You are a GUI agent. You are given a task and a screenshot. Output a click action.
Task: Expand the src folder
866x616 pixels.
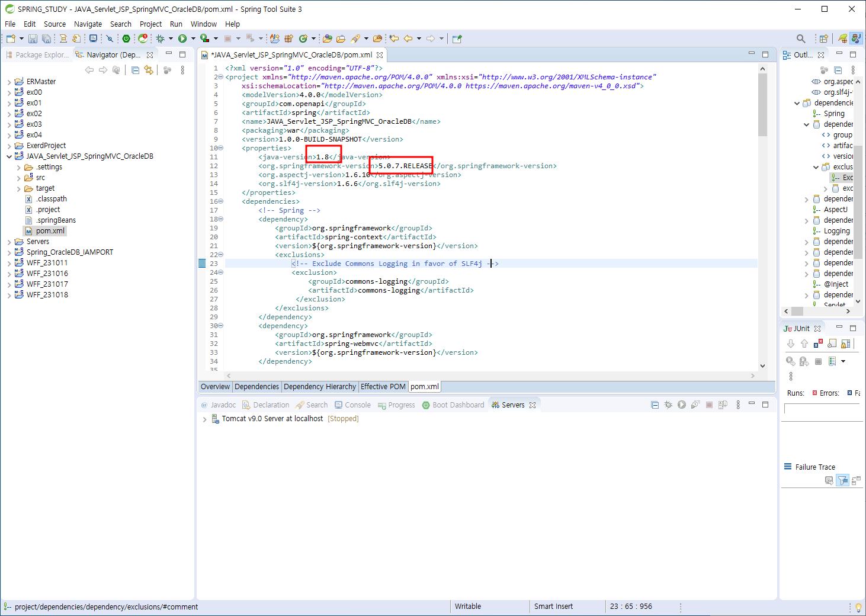pyautogui.click(x=19, y=178)
